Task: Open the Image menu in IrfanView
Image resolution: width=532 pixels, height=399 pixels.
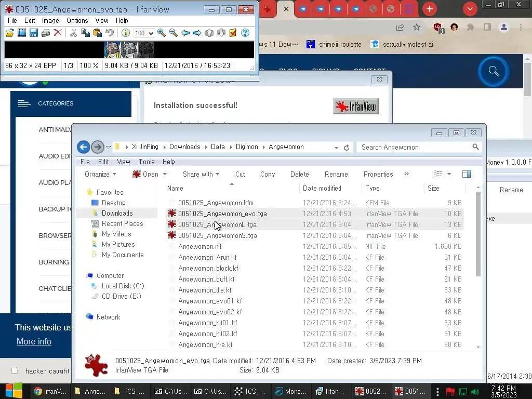Action: 50,20
